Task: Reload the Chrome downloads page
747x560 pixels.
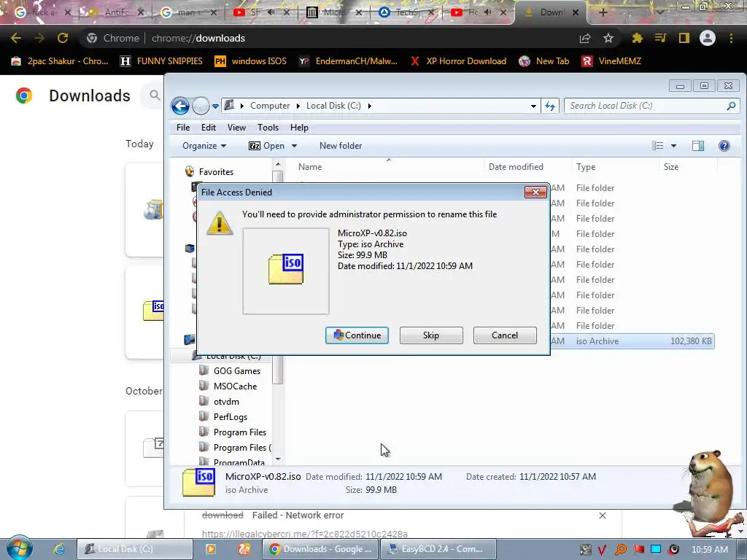Action: click(63, 38)
